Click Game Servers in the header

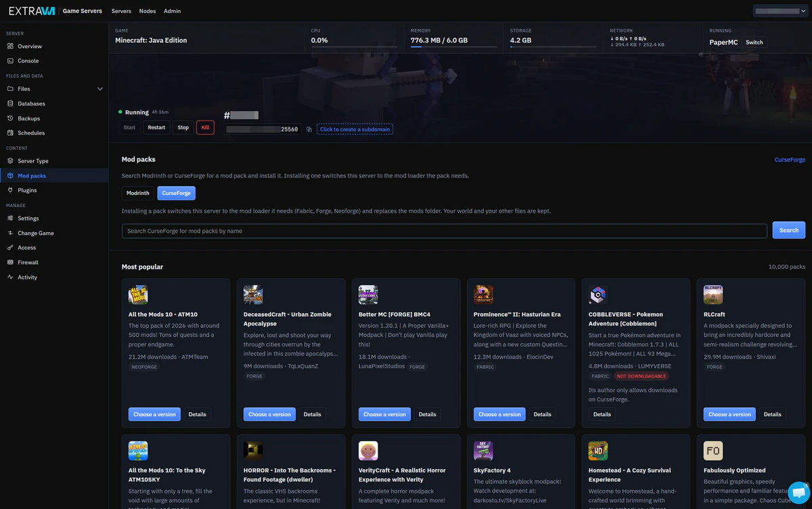click(x=83, y=11)
